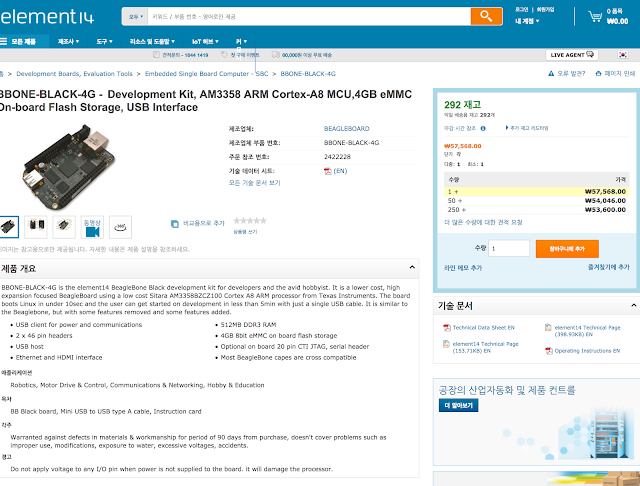Screen dimensions: 640x486
Task: Open Development Boards, Evaluation Tools breadcrumb
Action: [74, 74]
